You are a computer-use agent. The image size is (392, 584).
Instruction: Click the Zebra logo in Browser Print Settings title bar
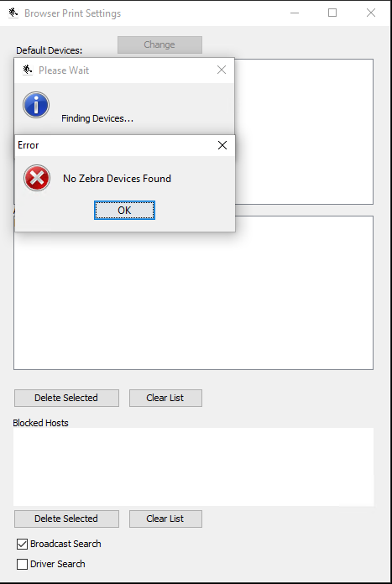(13, 13)
